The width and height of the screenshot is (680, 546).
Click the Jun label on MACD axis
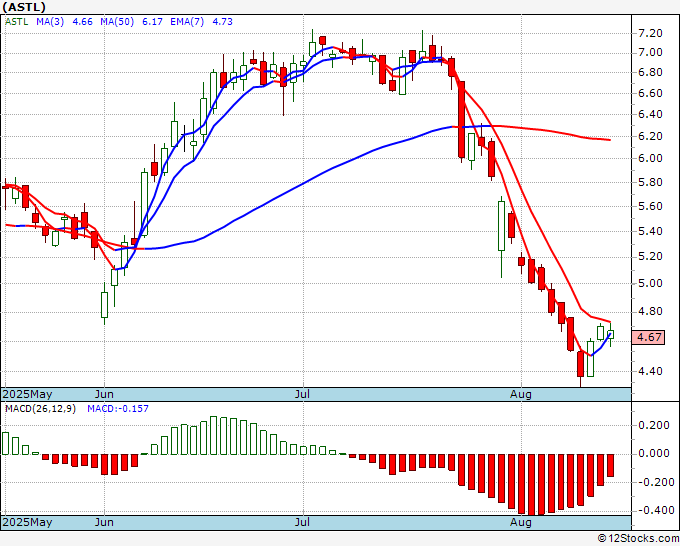[104, 522]
